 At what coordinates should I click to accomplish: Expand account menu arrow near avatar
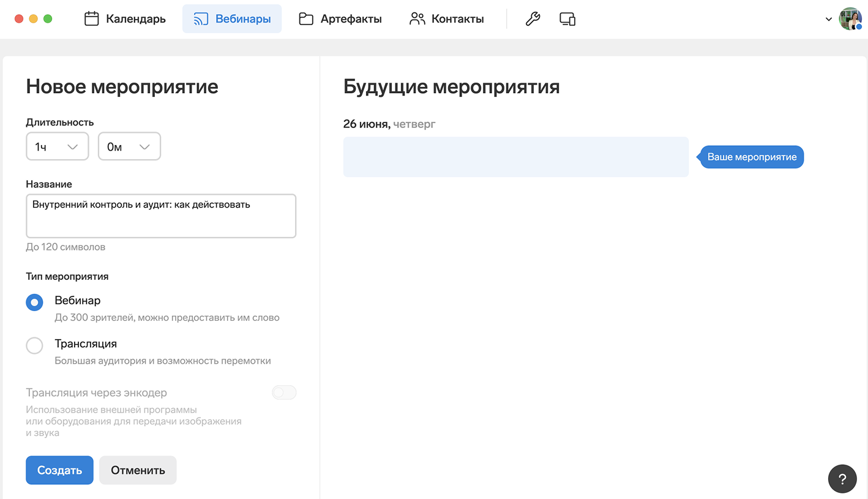[829, 19]
